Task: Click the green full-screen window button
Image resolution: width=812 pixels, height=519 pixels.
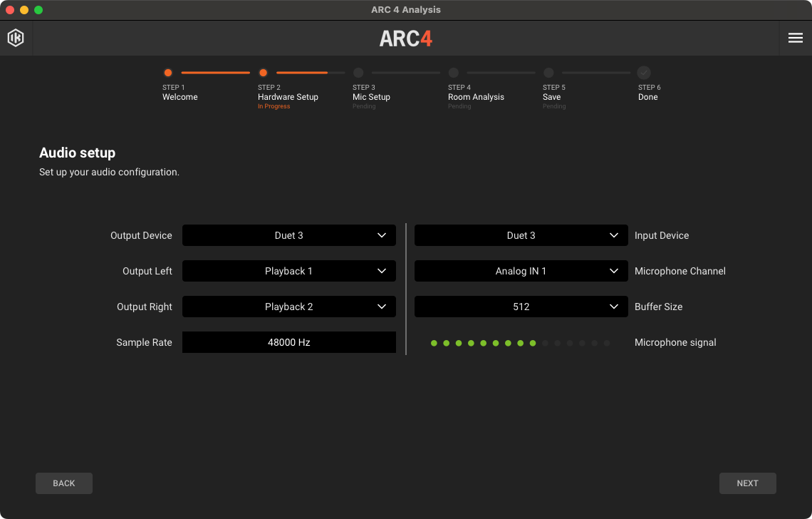Action: pyautogui.click(x=38, y=10)
